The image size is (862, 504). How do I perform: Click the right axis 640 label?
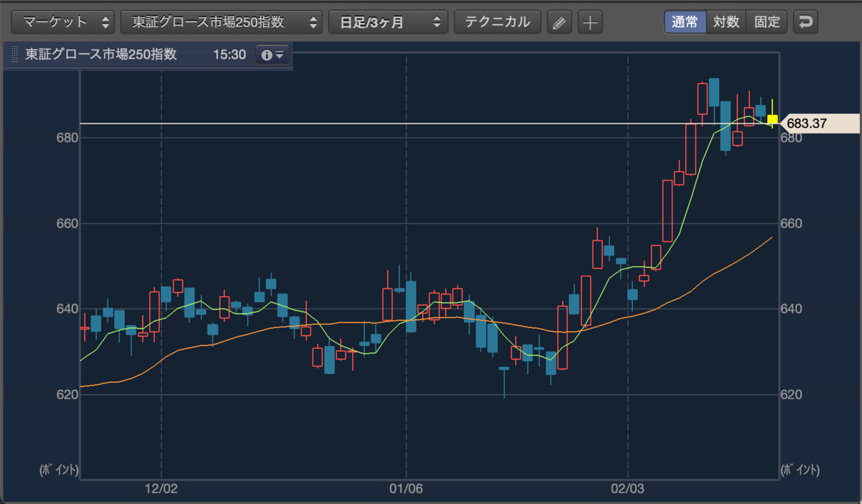pyautogui.click(x=791, y=309)
